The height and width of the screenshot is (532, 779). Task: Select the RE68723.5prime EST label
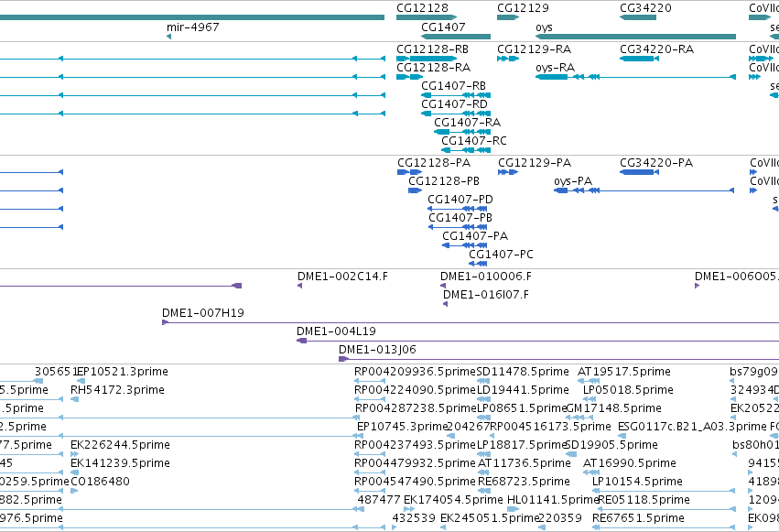pyautogui.click(x=524, y=482)
